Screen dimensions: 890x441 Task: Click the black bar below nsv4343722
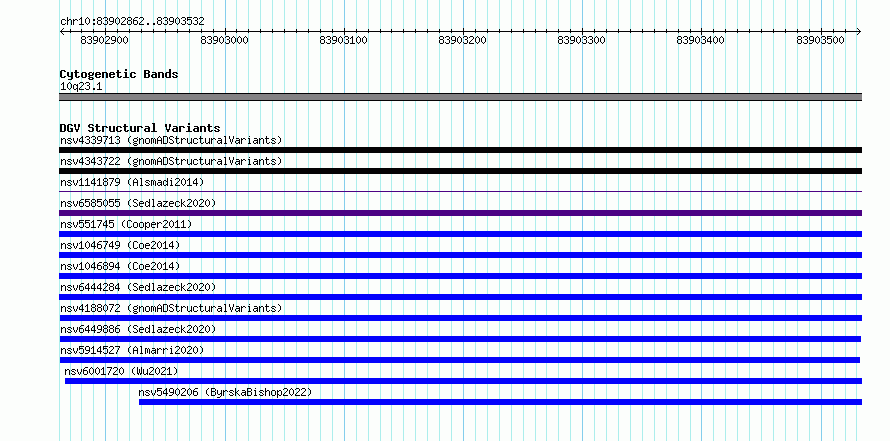point(460,171)
